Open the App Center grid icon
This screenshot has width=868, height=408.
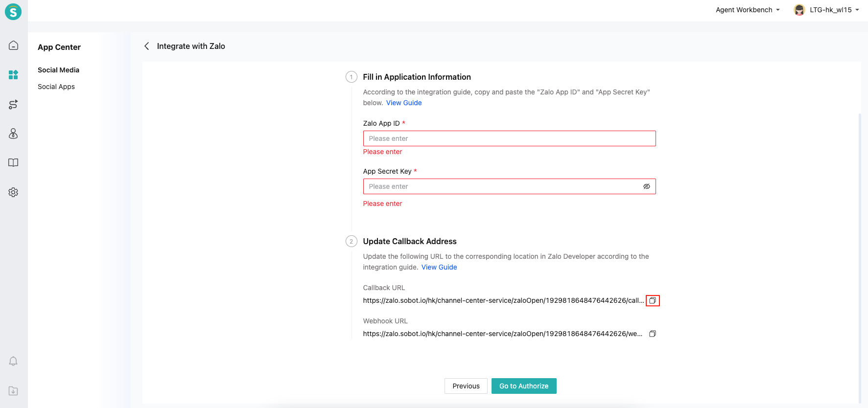pyautogui.click(x=13, y=75)
